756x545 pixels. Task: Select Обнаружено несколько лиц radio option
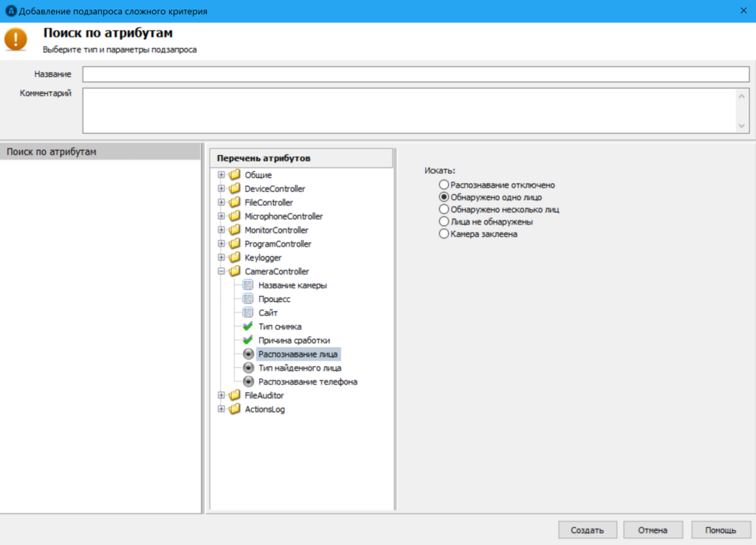[444, 210]
